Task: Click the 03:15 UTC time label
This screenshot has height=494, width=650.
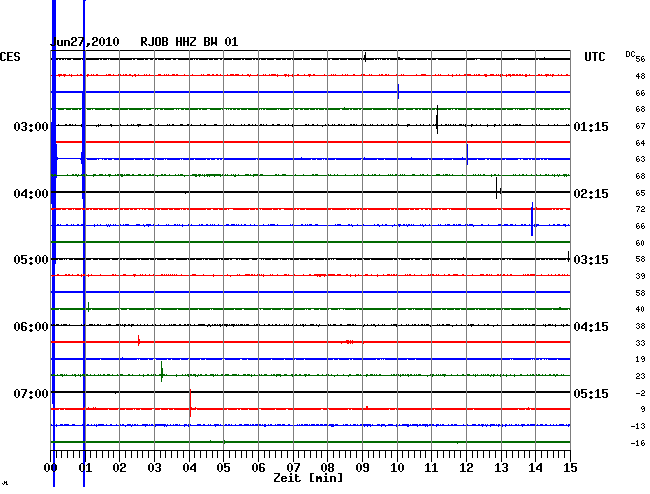Action: (591, 260)
